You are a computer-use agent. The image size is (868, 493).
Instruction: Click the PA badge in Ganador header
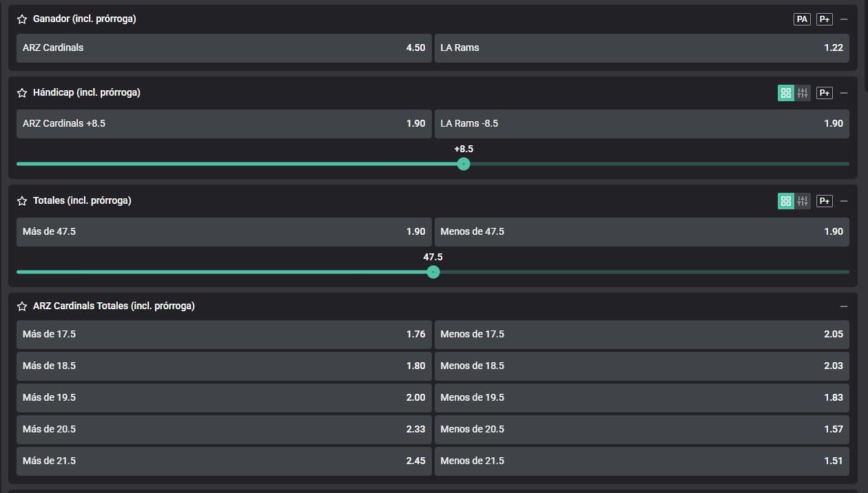pyautogui.click(x=802, y=19)
